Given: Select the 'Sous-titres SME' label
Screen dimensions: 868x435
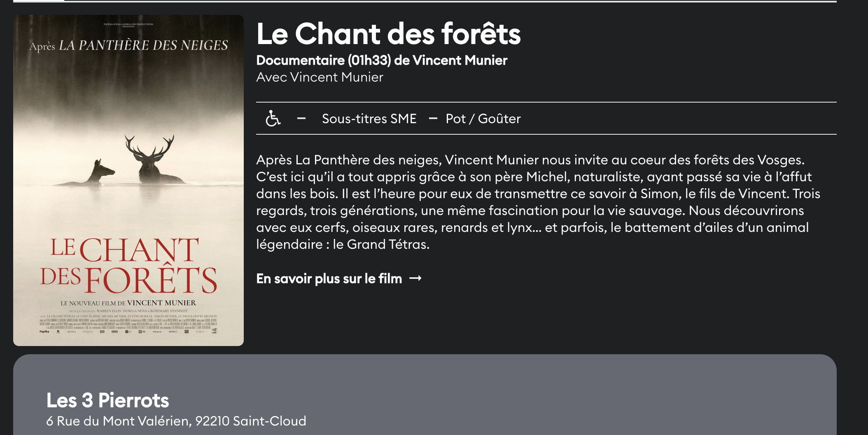Looking at the screenshot, I should 369,119.
